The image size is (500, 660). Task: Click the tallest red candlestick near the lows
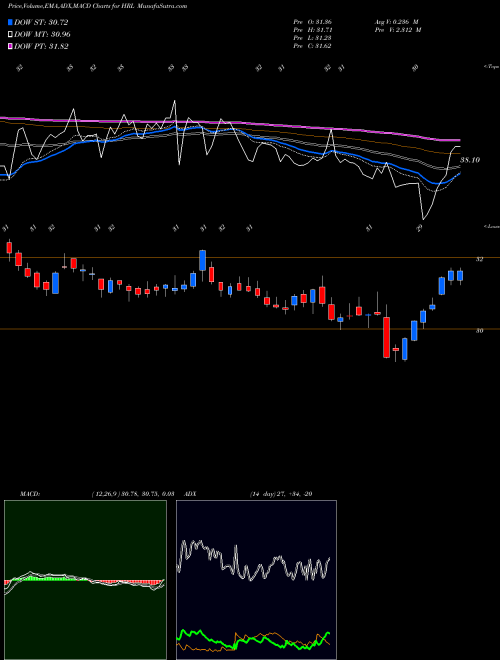pos(386,338)
